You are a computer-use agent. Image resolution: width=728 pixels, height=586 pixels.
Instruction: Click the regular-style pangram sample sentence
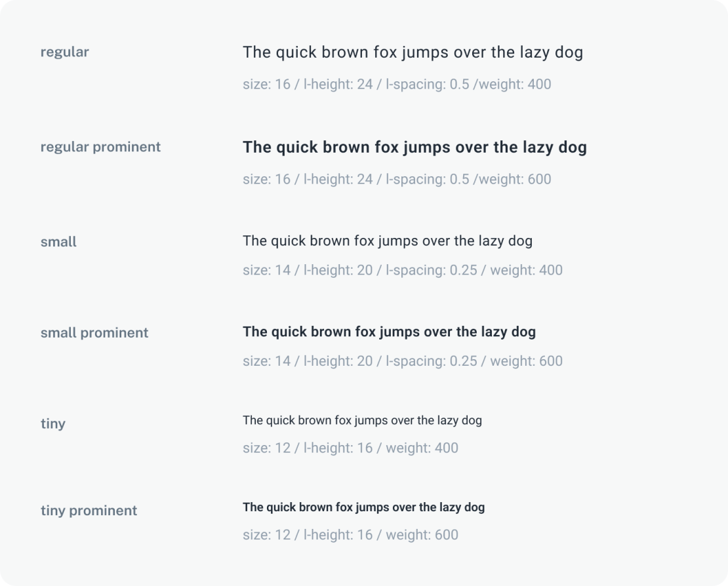tap(413, 52)
